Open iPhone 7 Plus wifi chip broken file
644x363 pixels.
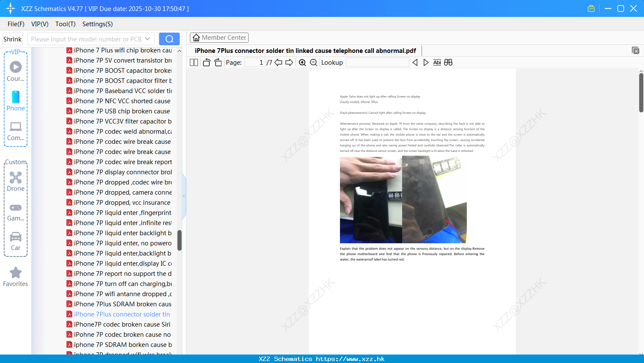pos(119,50)
